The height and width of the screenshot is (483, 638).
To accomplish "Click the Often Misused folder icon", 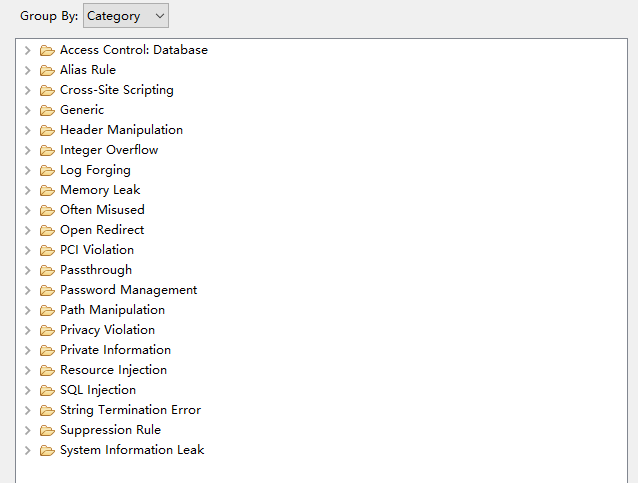I will 47,210.
